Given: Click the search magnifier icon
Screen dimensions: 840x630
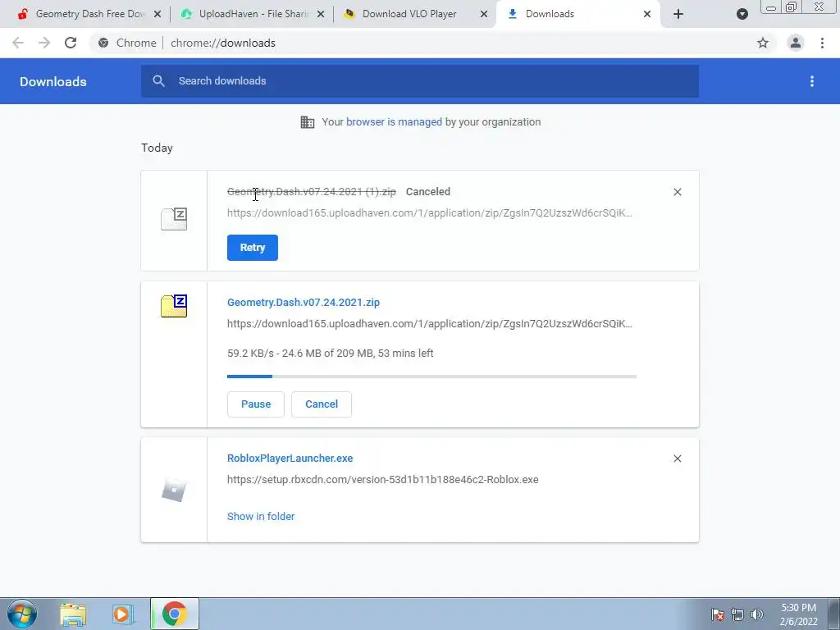Looking at the screenshot, I should click(158, 81).
